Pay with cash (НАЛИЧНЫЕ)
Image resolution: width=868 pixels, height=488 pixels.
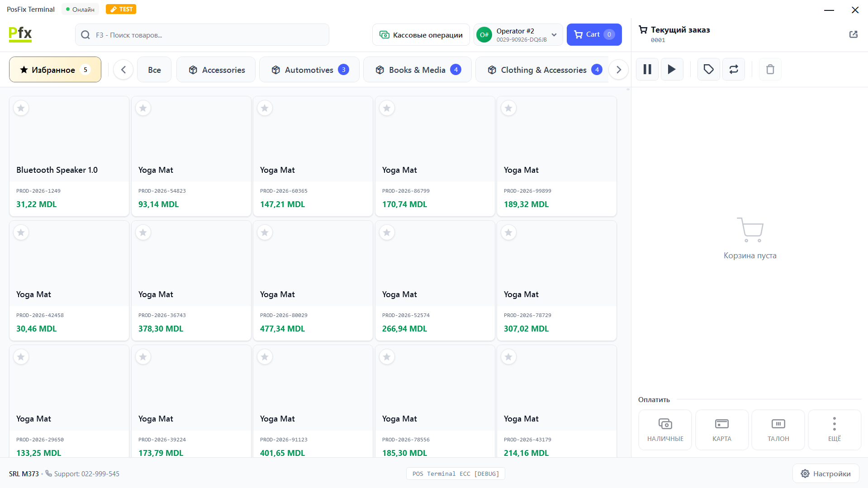pyautogui.click(x=665, y=430)
